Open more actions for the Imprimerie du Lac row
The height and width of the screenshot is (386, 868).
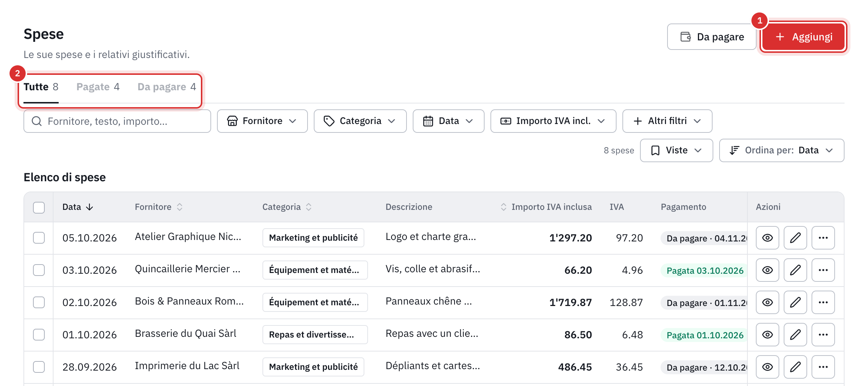[823, 367]
